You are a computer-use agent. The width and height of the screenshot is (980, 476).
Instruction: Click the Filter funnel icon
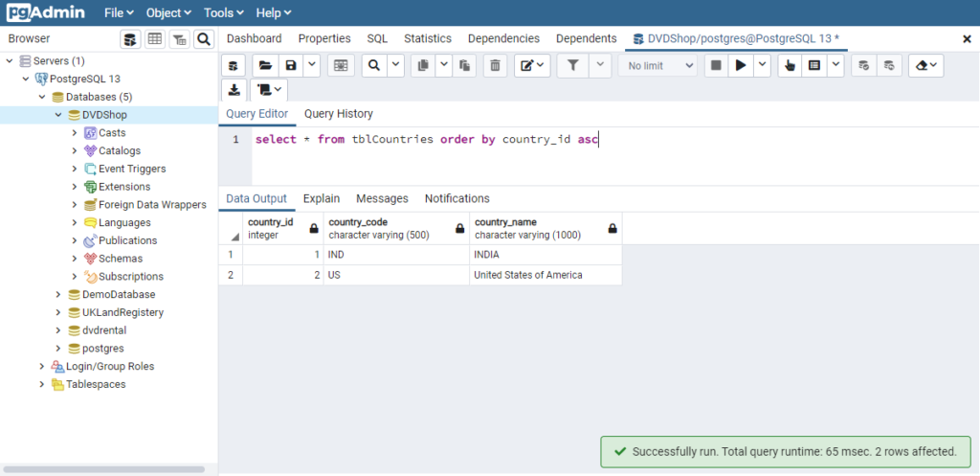click(x=572, y=66)
